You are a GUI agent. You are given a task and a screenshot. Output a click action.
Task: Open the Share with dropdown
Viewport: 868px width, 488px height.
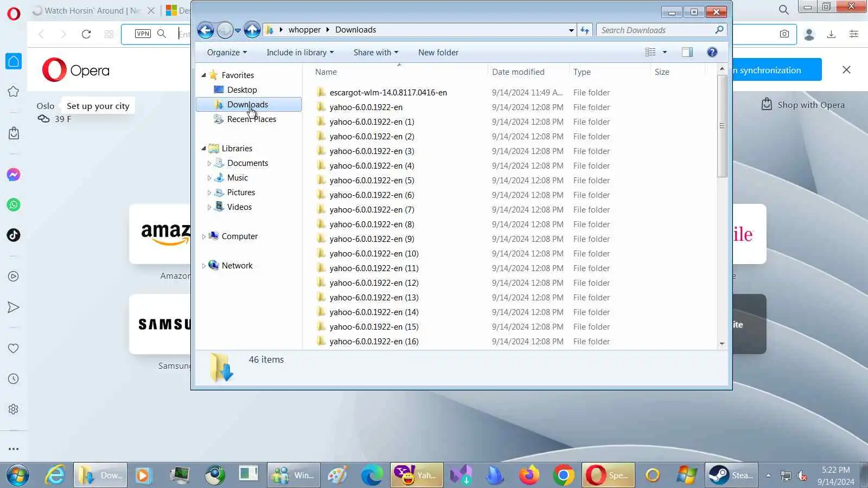pos(375,53)
